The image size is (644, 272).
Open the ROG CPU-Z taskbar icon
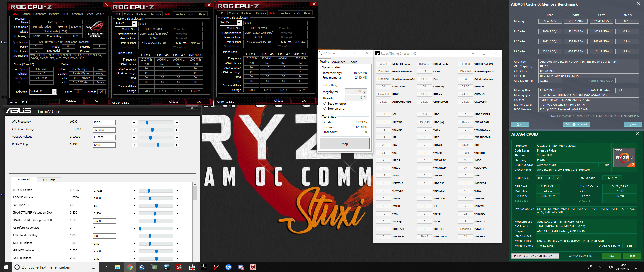coord(253,267)
